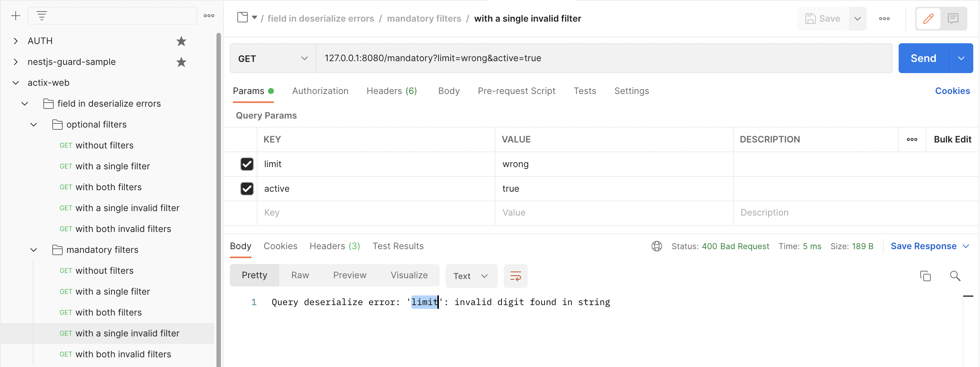Switch to the Headers (6) request tab

click(x=391, y=91)
